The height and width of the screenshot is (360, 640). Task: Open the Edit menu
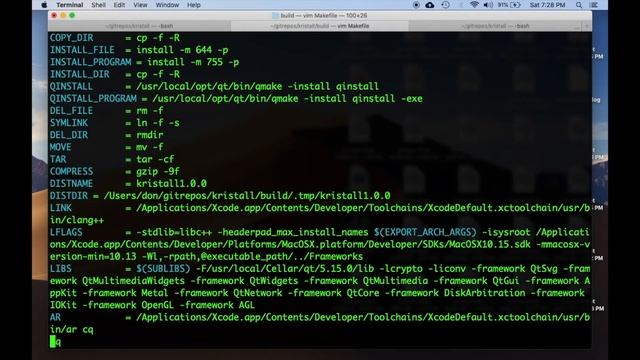click(119, 5)
